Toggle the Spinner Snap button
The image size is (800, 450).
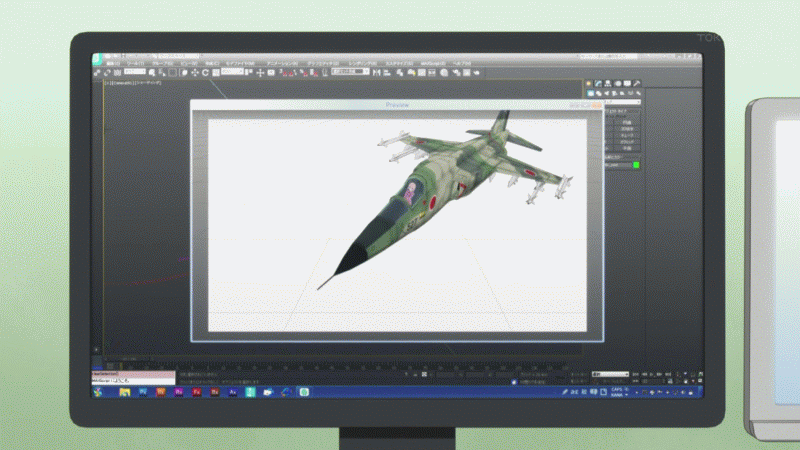(x=313, y=72)
